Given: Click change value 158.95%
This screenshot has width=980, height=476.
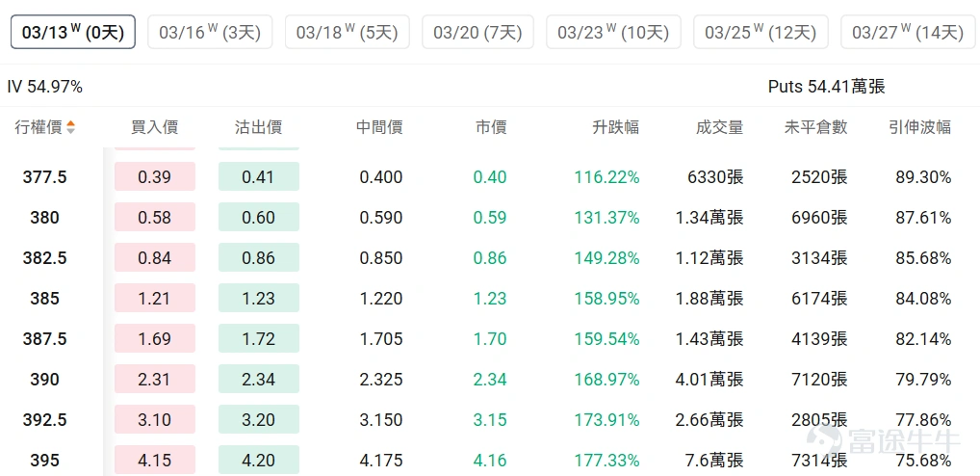Looking at the screenshot, I should (x=606, y=299).
